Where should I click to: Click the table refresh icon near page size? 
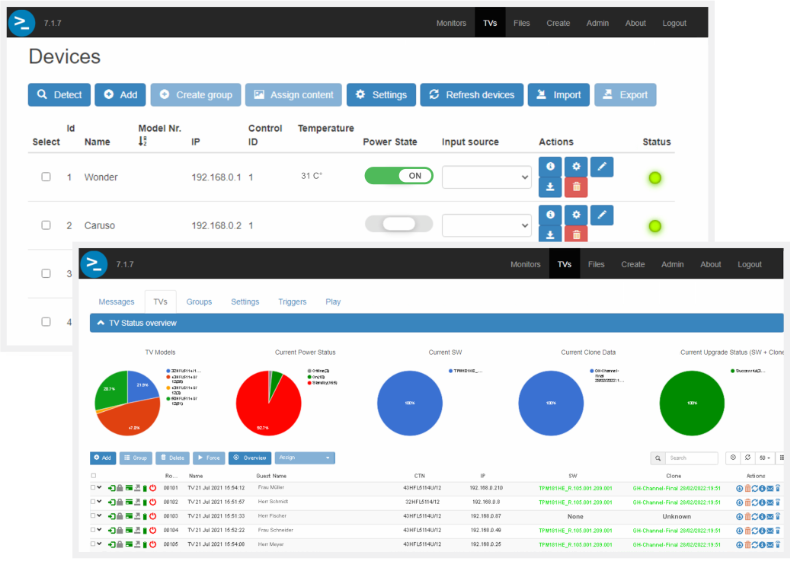tap(747, 458)
